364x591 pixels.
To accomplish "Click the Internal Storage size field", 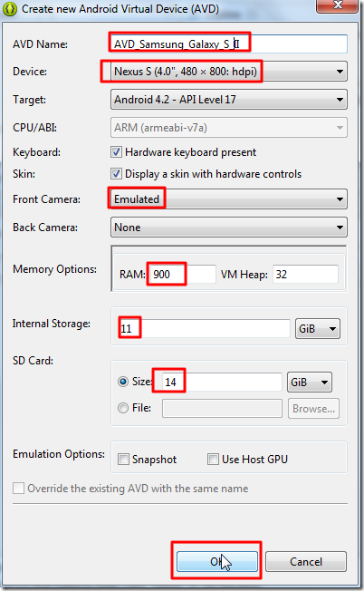I will [205, 329].
